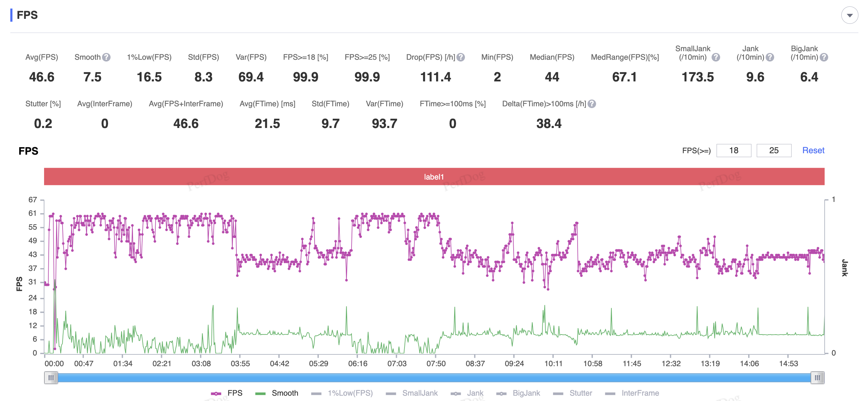Image resolution: width=868 pixels, height=401 pixels.
Task: Click Reset link for FPS thresholds
Action: (x=813, y=150)
